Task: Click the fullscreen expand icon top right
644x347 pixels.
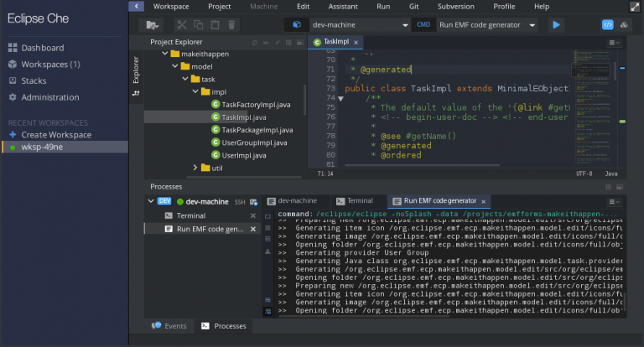Action: click(634, 6)
